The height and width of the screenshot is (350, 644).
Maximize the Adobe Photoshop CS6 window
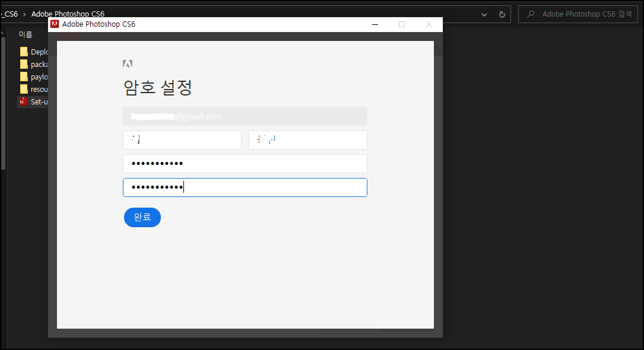(x=402, y=25)
